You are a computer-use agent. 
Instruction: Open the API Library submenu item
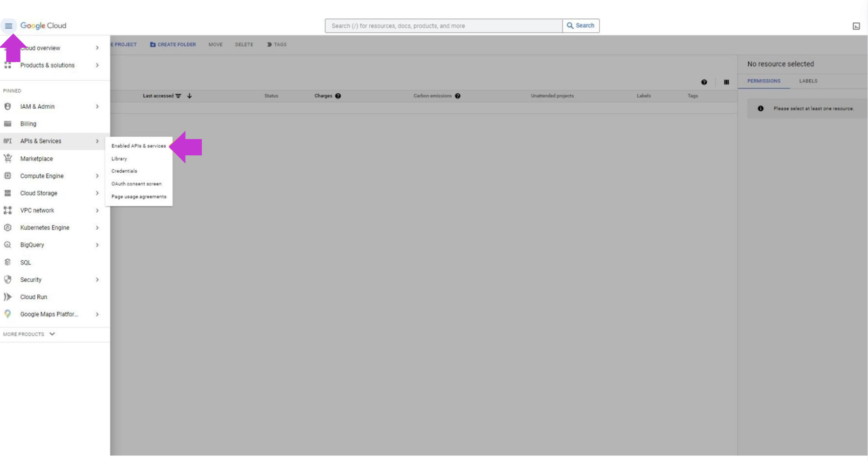[119, 159]
